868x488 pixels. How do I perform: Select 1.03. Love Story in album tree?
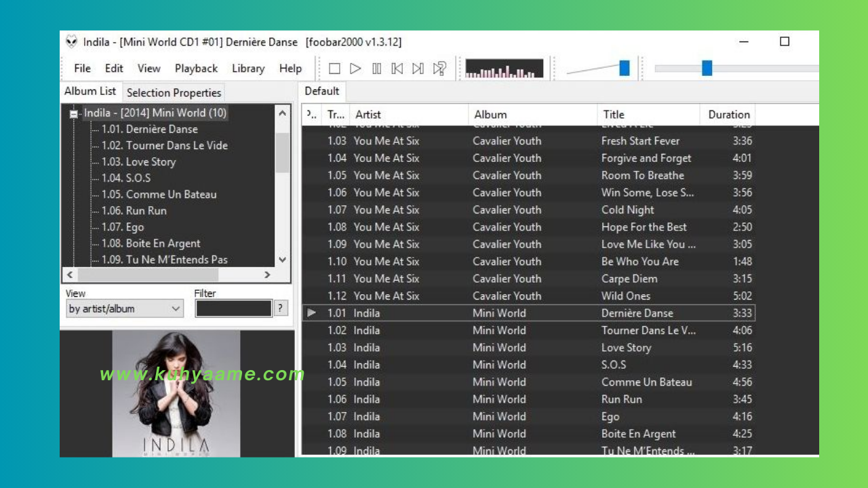[x=138, y=162]
